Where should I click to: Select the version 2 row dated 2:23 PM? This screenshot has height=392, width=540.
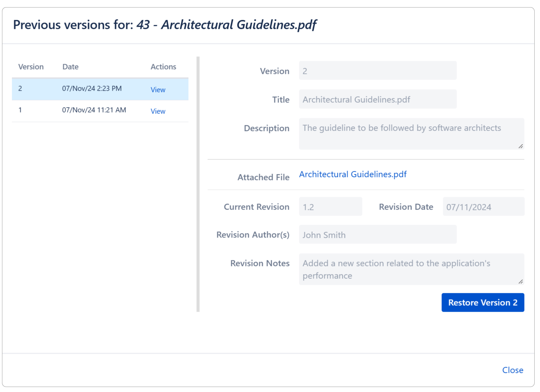click(92, 89)
